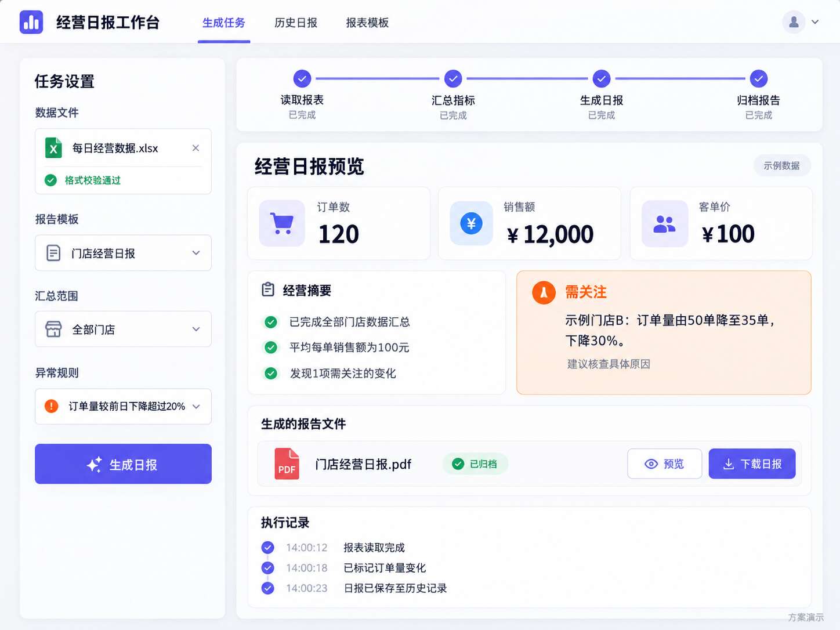Click the check icon beside 平均每单销售额为100元
Image resolution: width=840 pixels, height=630 pixels.
(271, 347)
